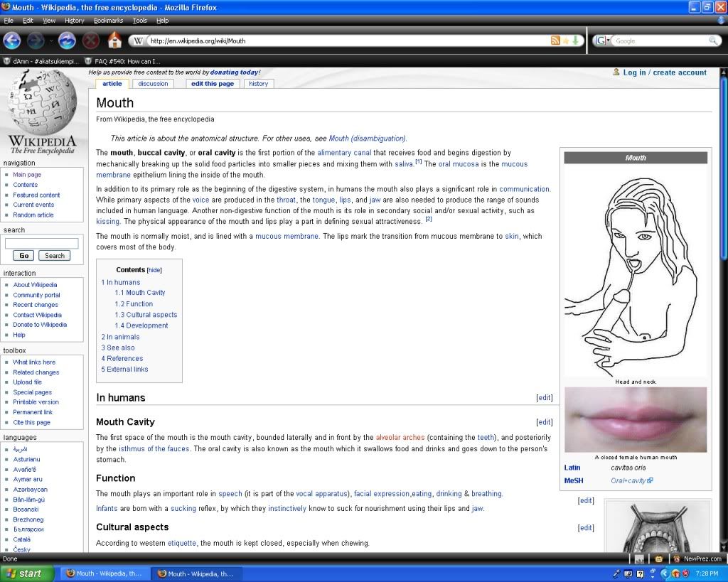Open the history tab of the article
The image size is (728, 582).
[259, 84]
